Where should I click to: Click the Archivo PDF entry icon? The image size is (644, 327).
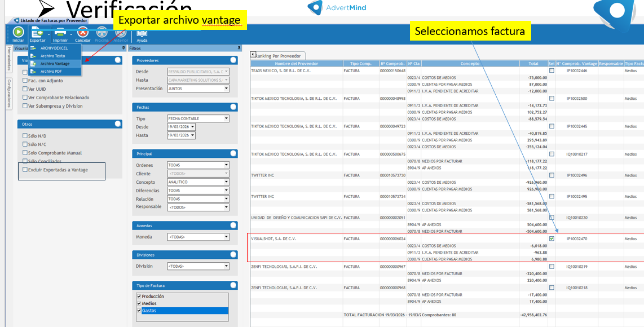click(x=33, y=72)
